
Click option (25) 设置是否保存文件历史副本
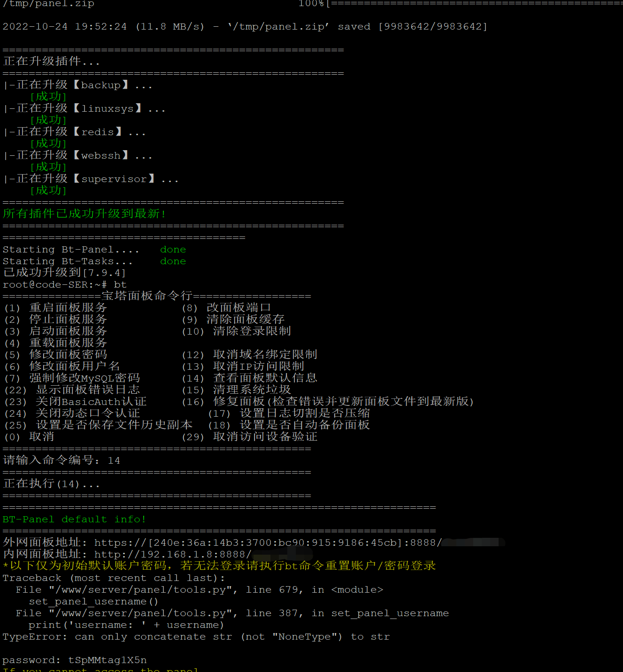(x=98, y=425)
